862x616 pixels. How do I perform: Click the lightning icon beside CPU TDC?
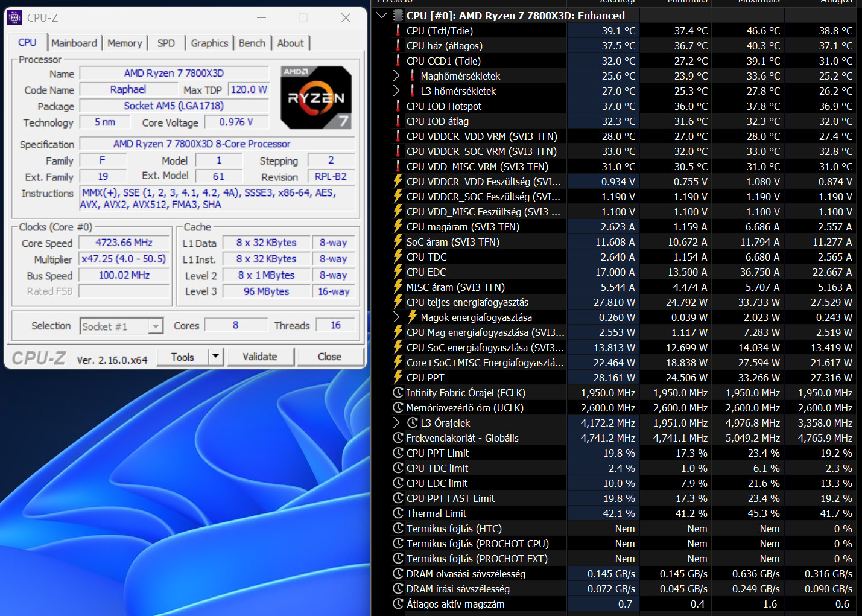click(398, 256)
